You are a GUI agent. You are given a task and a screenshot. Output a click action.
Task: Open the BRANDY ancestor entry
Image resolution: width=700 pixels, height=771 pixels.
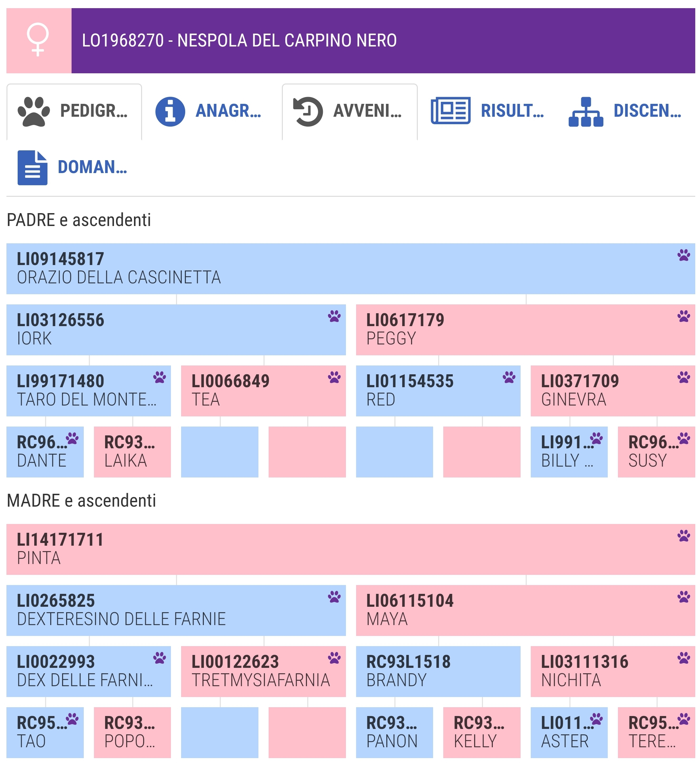(x=438, y=671)
